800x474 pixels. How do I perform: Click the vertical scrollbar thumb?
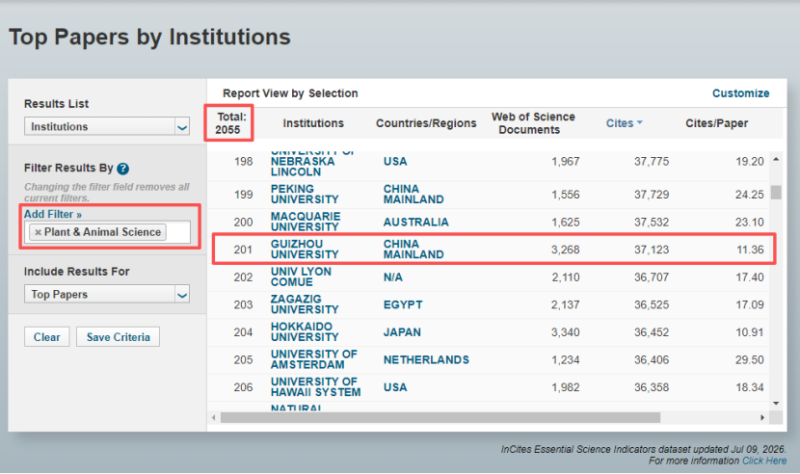[776, 192]
